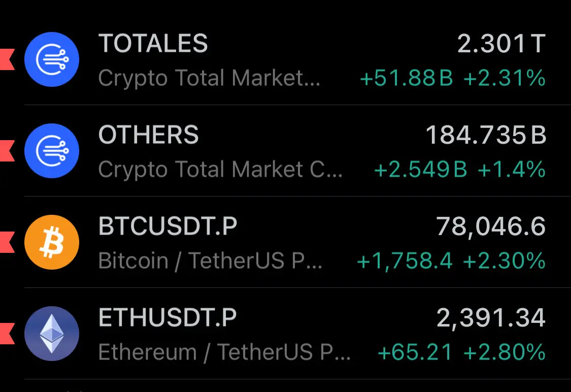Select the BTCUSDT.P ticker name
Viewport: 571px width, 392px height.
tap(167, 226)
